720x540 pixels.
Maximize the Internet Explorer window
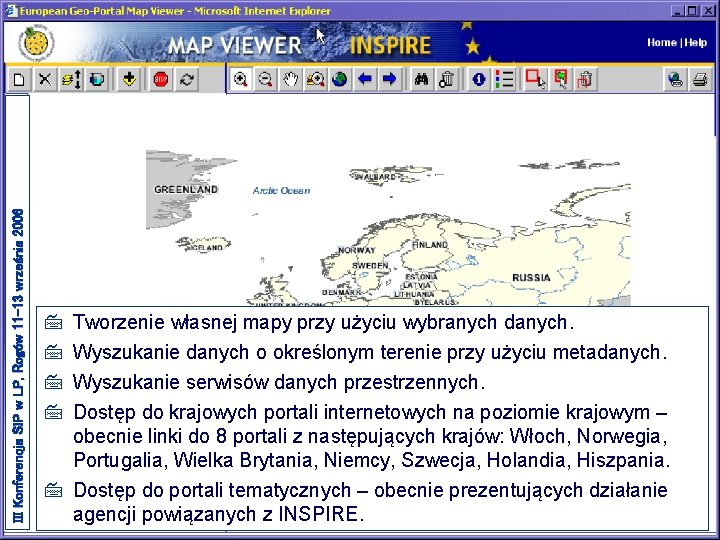pos(693,11)
